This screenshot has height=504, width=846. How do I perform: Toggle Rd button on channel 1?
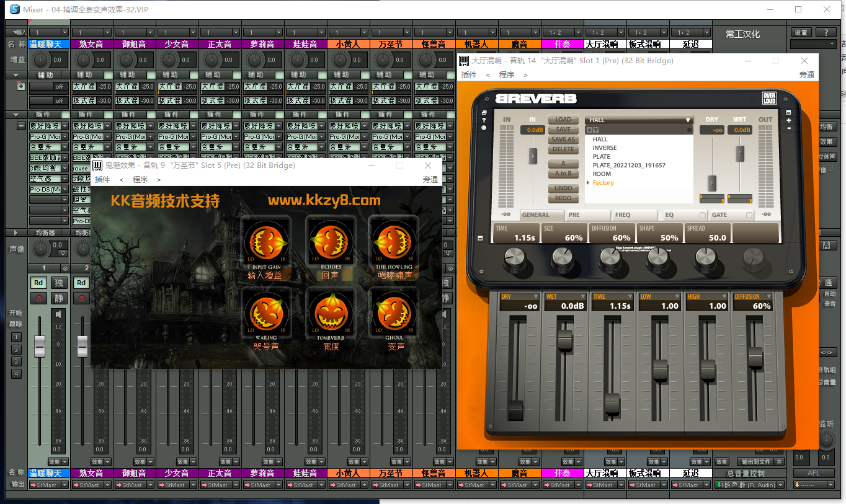(39, 283)
